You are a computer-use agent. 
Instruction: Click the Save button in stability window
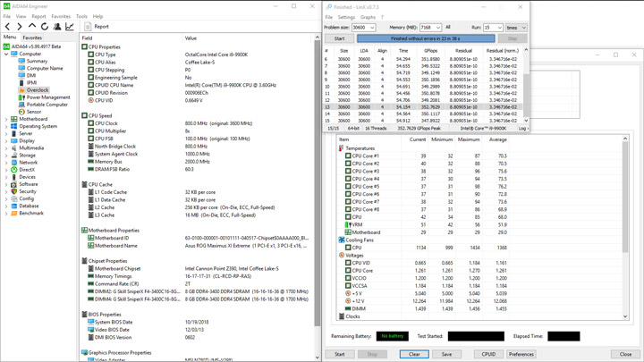tap(446, 354)
